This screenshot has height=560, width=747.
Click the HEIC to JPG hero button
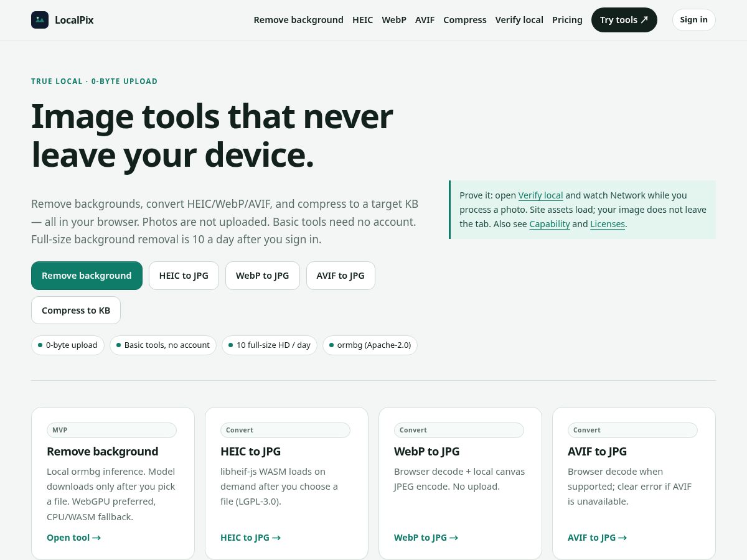184,276
